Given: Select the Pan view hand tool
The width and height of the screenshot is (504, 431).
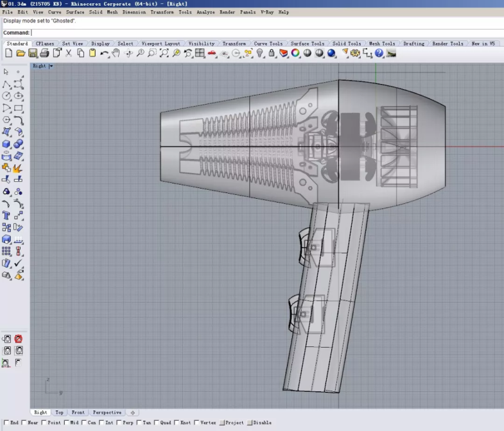Looking at the screenshot, I should (116, 53).
